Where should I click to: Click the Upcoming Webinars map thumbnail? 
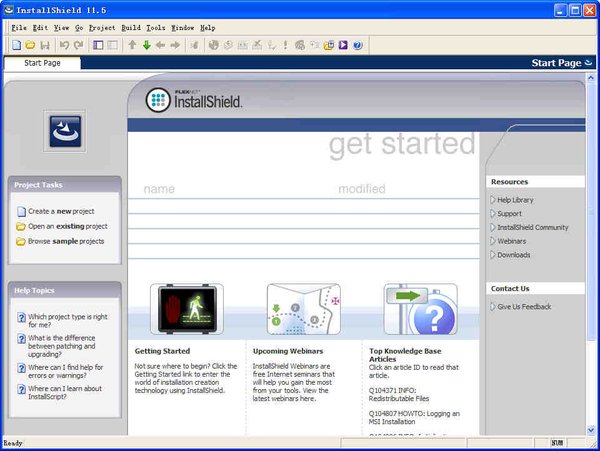click(x=304, y=309)
